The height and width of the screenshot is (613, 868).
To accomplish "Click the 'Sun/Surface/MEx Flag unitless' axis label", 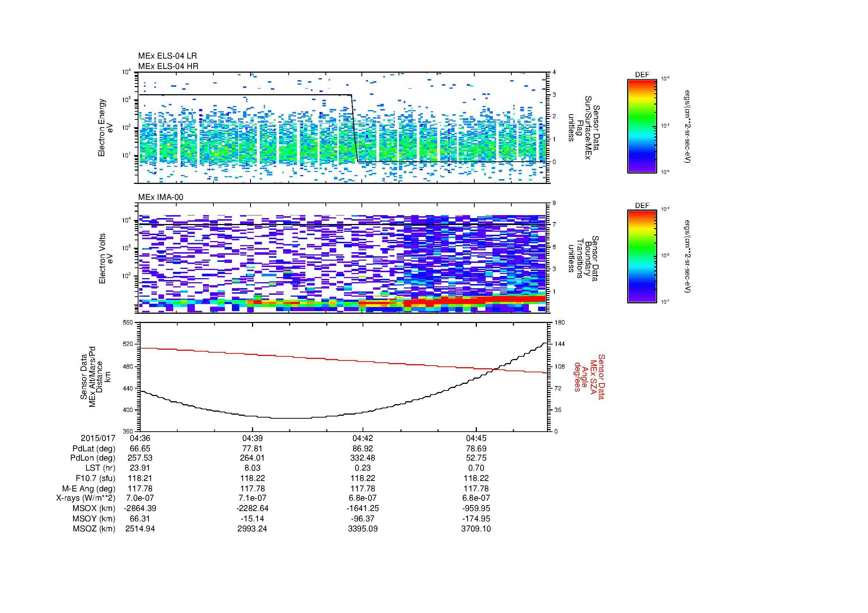I will point(584,128).
